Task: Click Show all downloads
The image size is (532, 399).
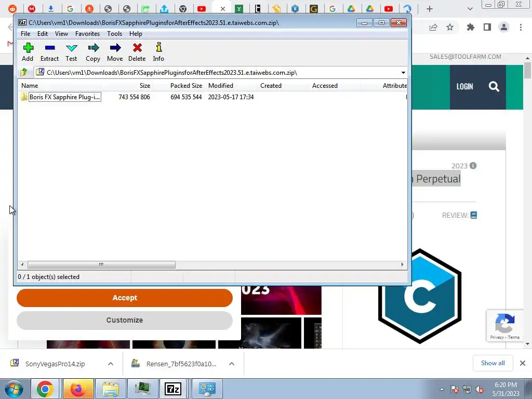Action: coord(493,363)
